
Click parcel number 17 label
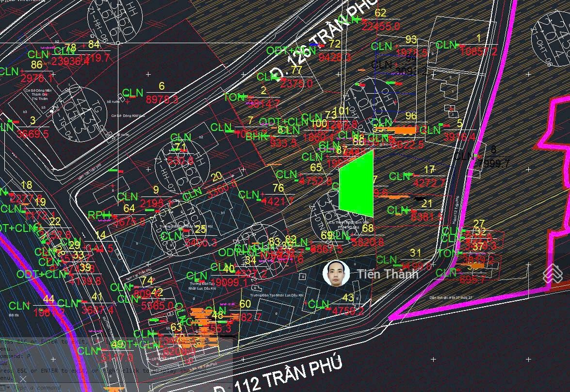pos(429,169)
